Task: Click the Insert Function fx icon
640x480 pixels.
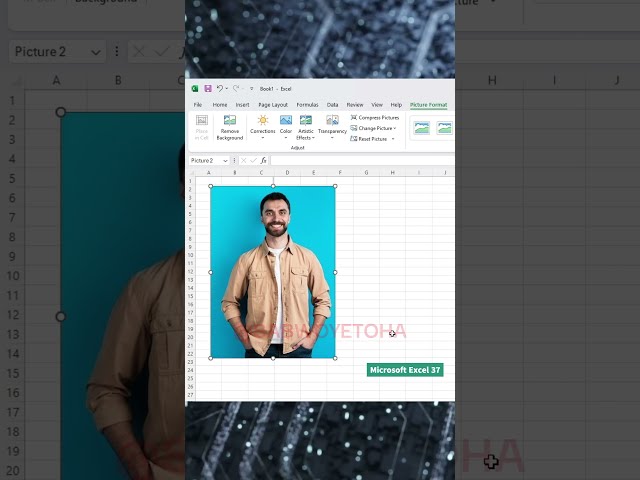Action: point(263,161)
